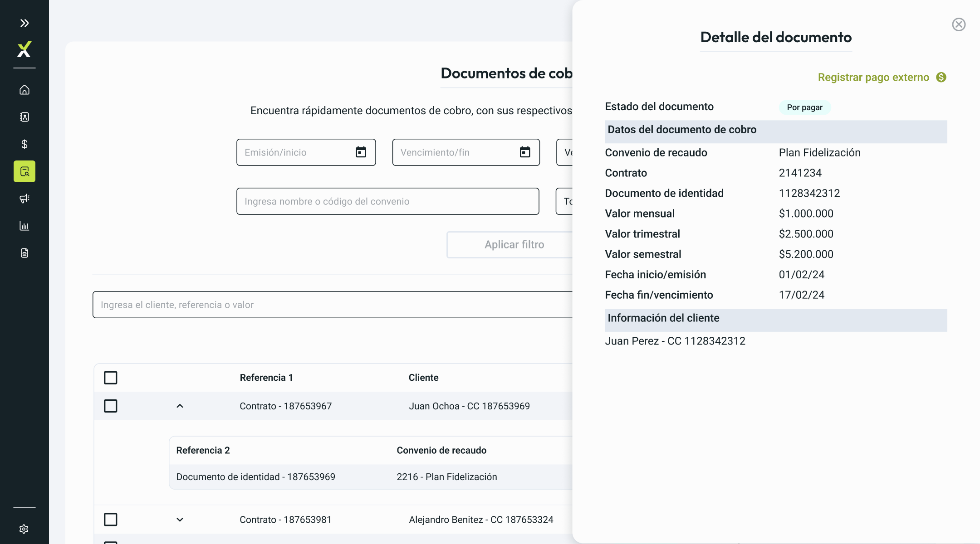The image size is (980, 544).
Task: Tick the select-all checkbox in table header
Action: 111,378
